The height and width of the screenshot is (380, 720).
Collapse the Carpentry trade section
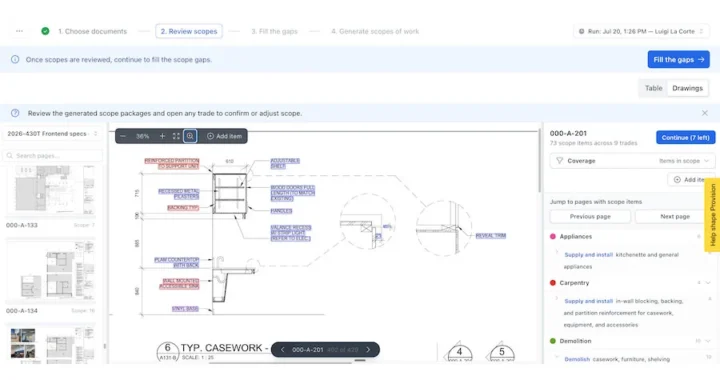click(708, 283)
